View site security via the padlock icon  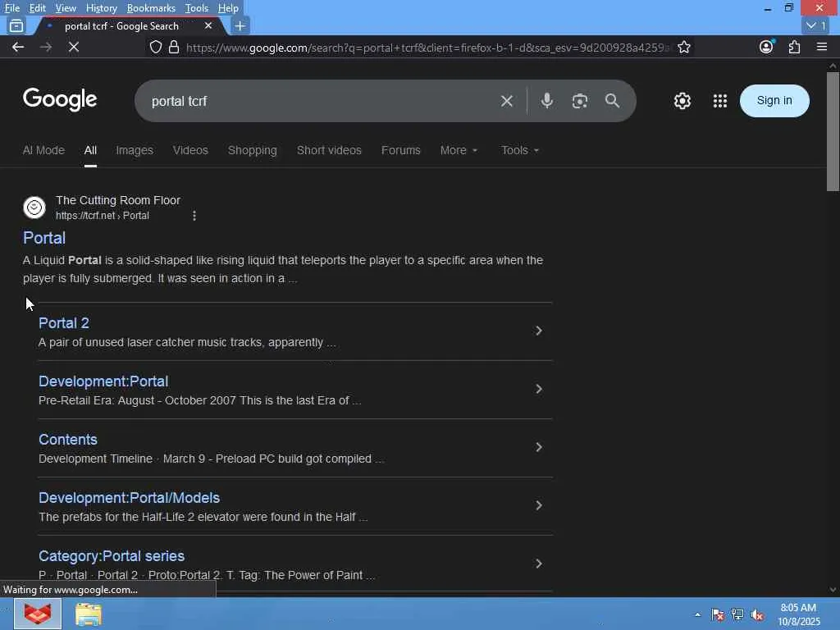174,47
